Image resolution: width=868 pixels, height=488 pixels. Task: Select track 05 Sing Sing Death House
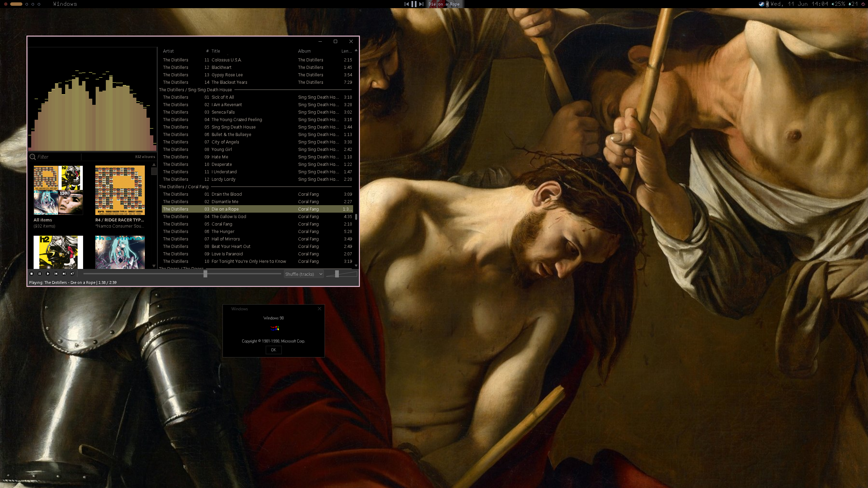(x=257, y=127)
